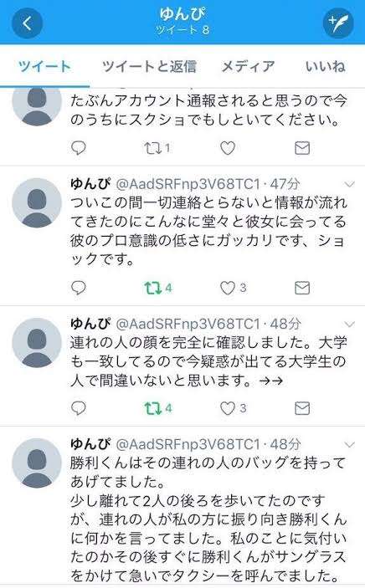The height and width of the screenshot is (588, 365).
Task: Open the いいね tab
Action: tap(325, 66)
